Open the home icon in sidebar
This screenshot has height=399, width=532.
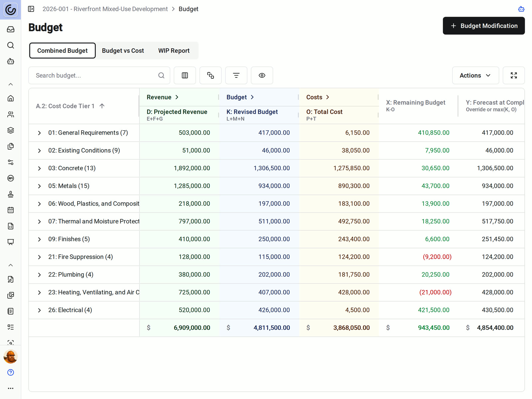11,98
